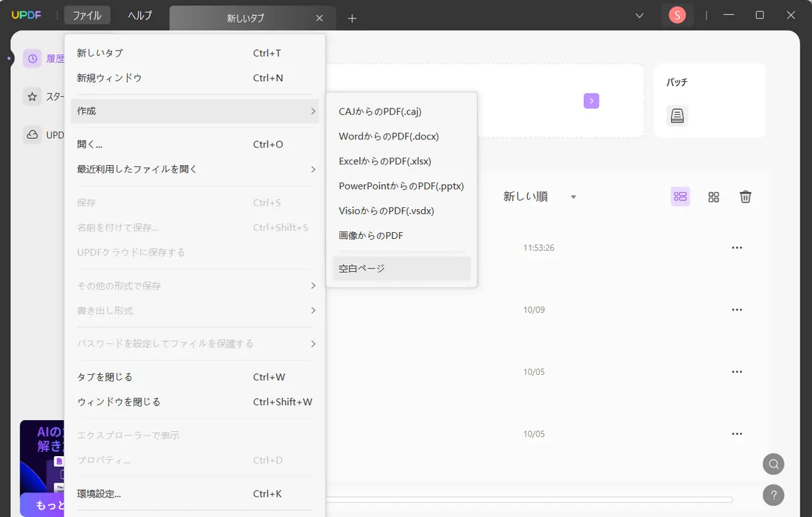Choose WordからのPDF(.docx) option
The width and height of the screenshot is (812, 517).
[402, 137]
